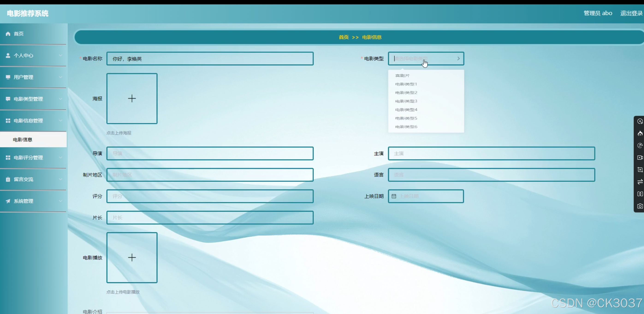Click the crop video play icon
This screenshot has width=644, height=314.
click(640, 170)
